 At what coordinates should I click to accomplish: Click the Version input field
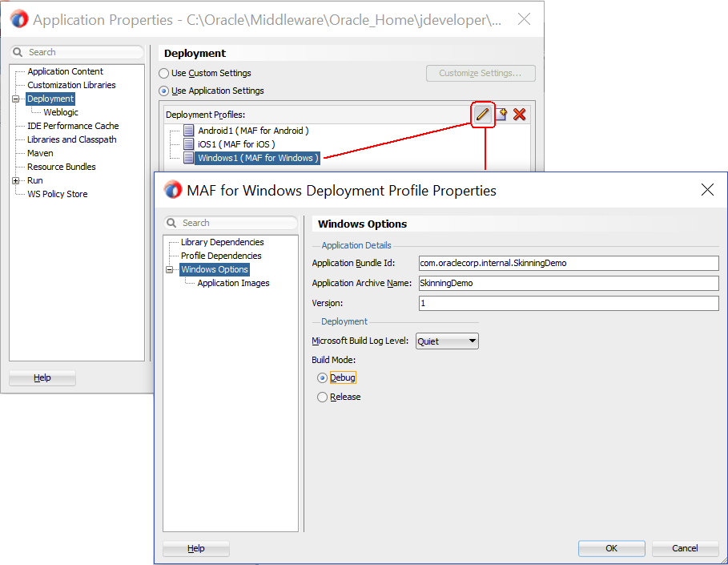[569, 303]
